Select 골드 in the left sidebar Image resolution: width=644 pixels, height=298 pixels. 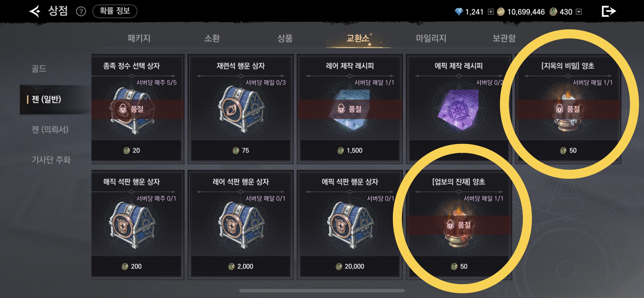click(x=39, y=68)
